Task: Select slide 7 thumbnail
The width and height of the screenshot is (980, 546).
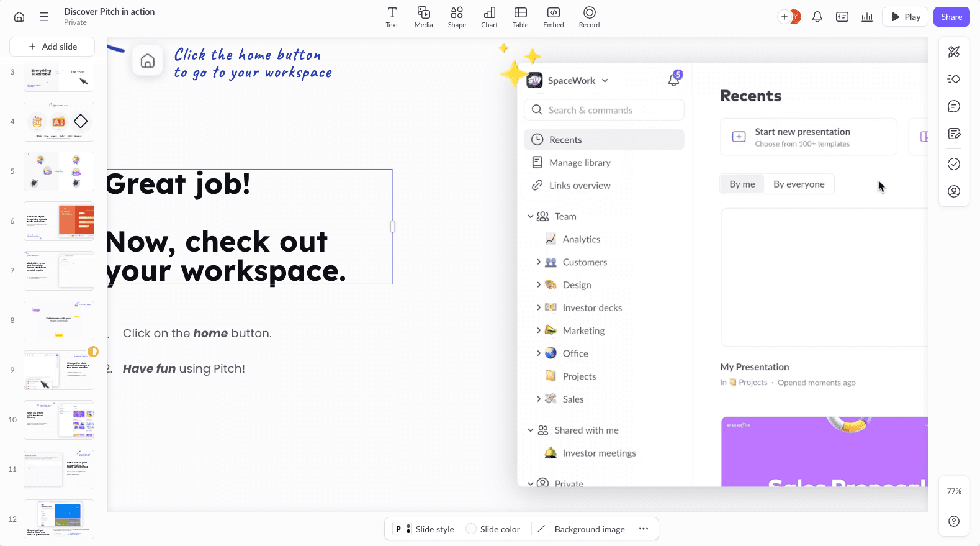Action: click(x=59, y=271)
